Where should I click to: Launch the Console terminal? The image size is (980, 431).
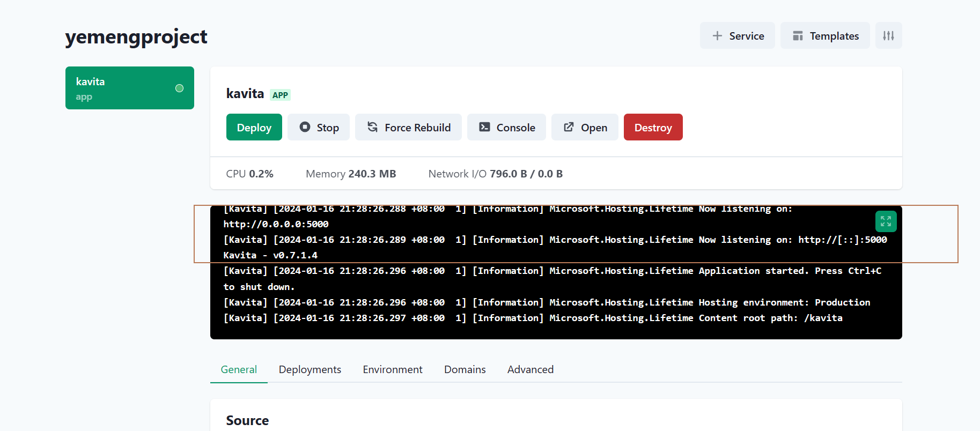tap(506, 128)
